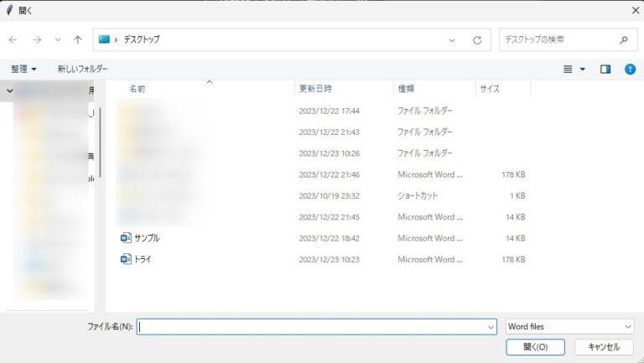This screenshot has height=363, width=644.
Task: Click the 新しいフォルダー button
Action: point(82,69)
